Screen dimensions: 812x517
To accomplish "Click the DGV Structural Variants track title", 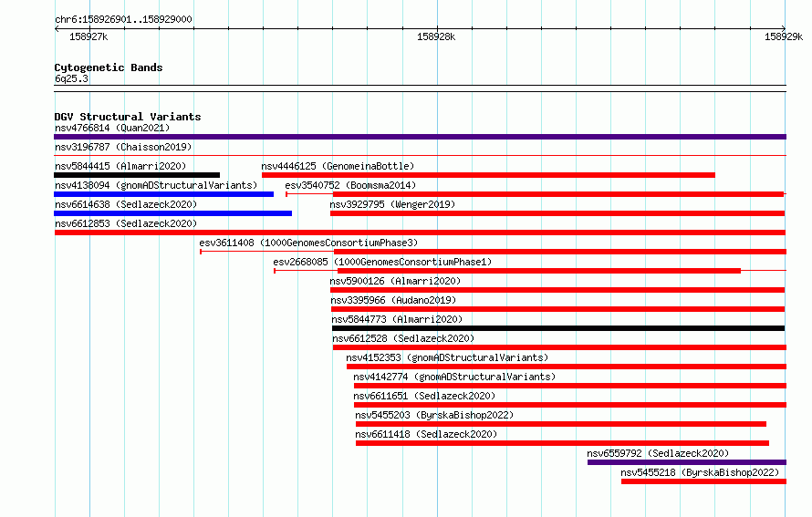I will pyautogui.click(x=128, y=117).
